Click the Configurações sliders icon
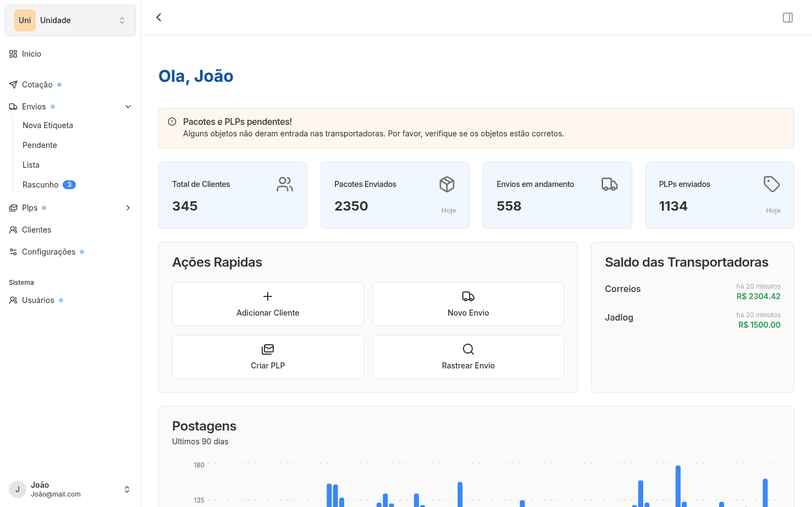The image size is (812, 507). 13,251
